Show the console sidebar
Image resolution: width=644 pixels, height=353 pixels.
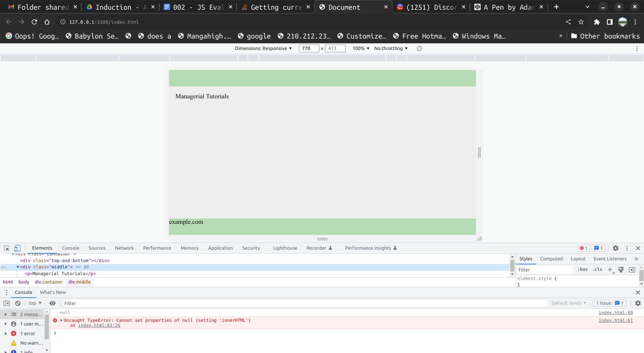[6, 303]
